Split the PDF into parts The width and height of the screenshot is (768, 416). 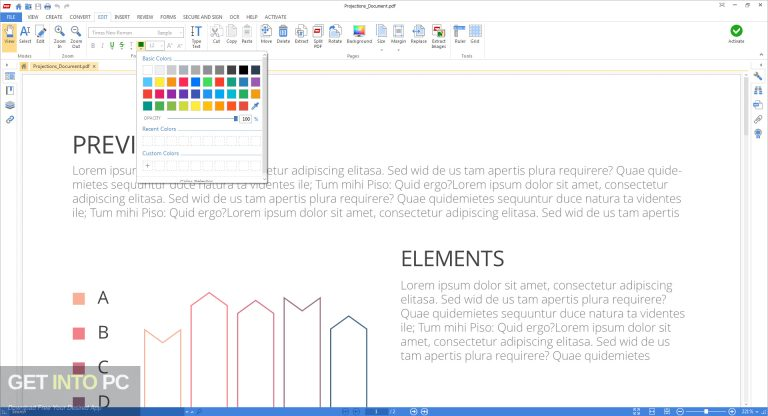pyautogui.click(x=318, y=36)
